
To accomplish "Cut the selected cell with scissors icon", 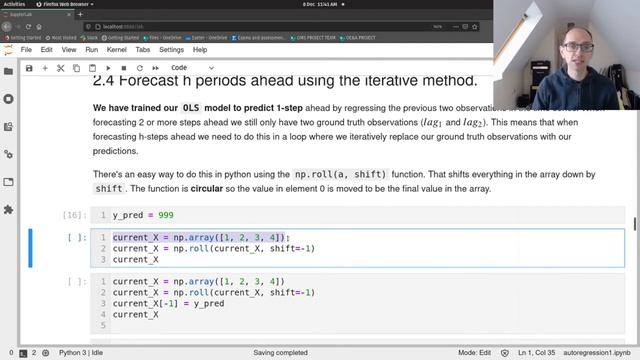I will [60, 68].
